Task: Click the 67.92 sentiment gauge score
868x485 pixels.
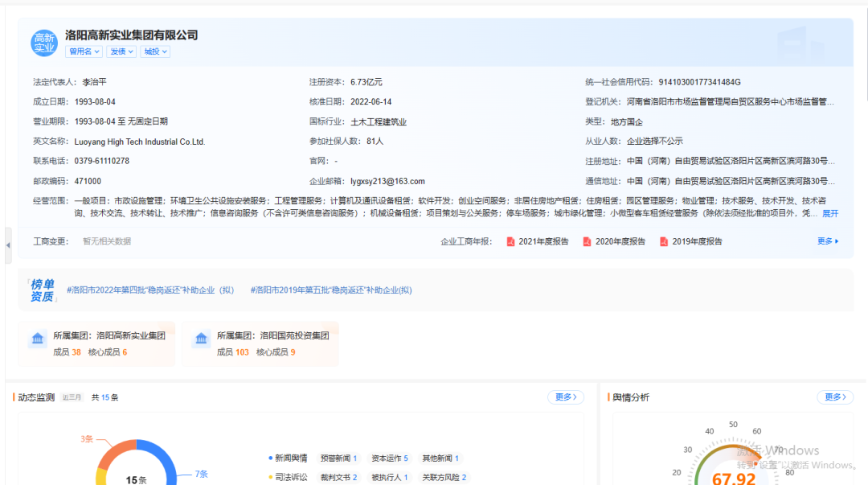Action: click(734, 479)
